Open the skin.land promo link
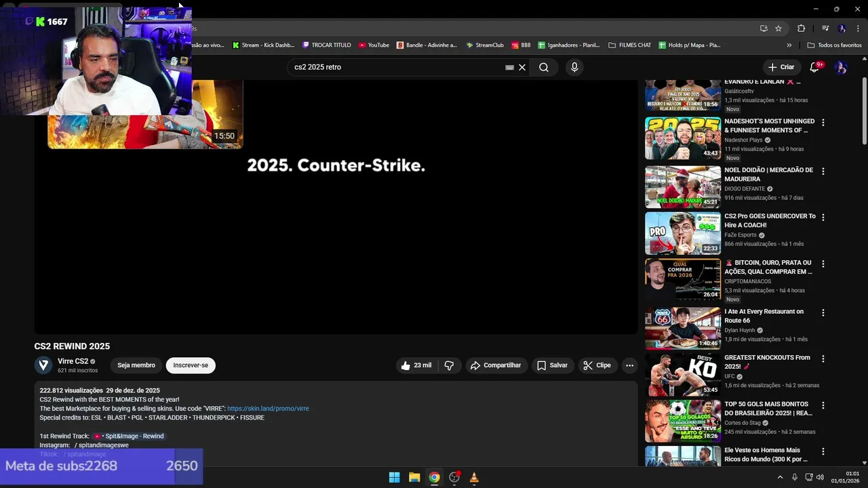The image size is (868, 488). click(268, 409)
